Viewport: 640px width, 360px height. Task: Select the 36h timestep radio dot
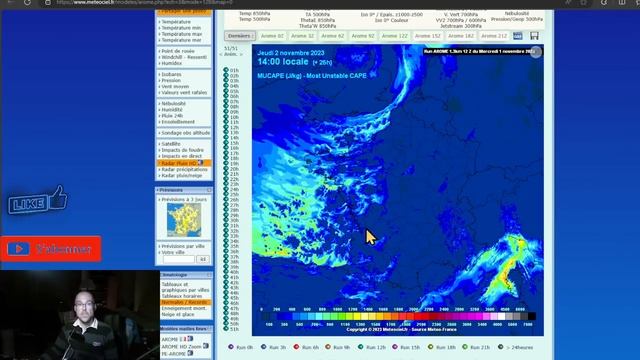click(226, 251)
